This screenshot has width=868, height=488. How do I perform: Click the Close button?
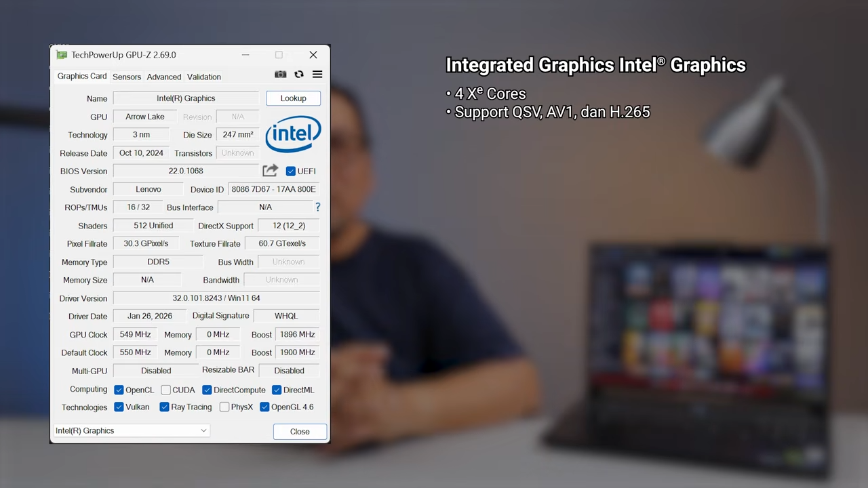click(x=300, y=432)
